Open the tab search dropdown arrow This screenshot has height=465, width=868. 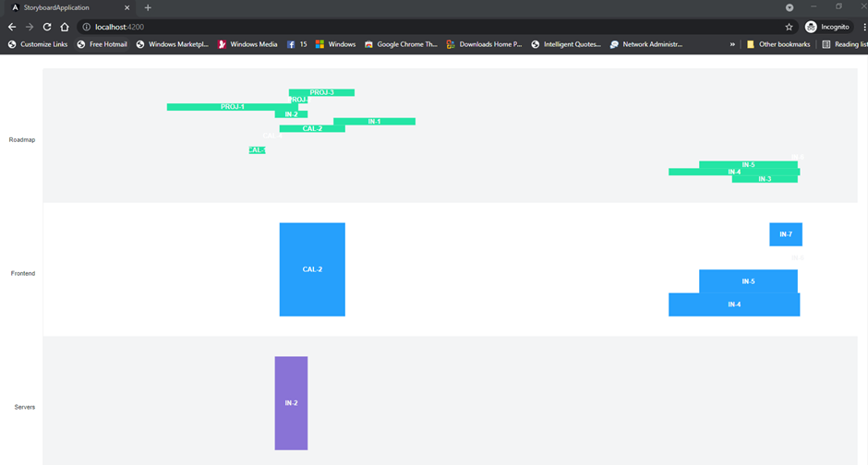[790, 7]
